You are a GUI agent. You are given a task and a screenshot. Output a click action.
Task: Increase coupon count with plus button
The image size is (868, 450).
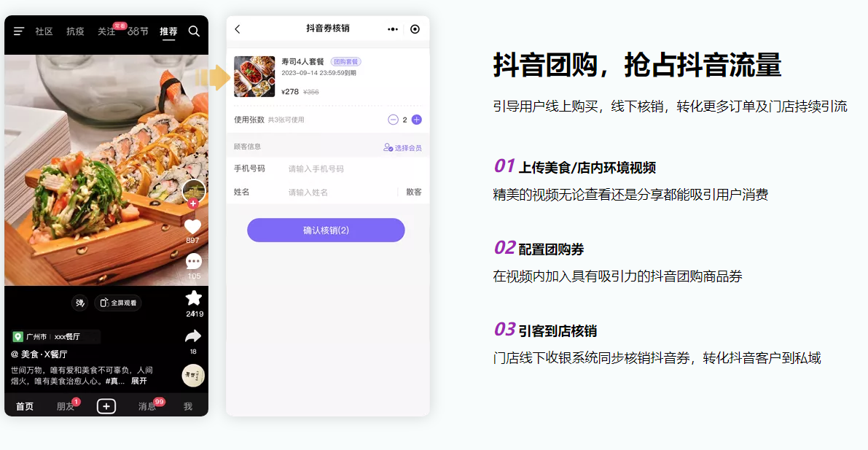click(416, 120)
